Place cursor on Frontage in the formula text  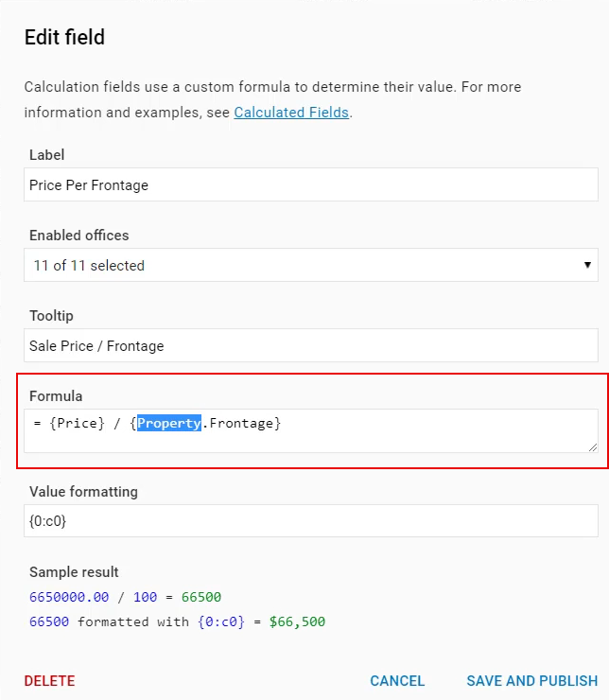tap(241, 423)
